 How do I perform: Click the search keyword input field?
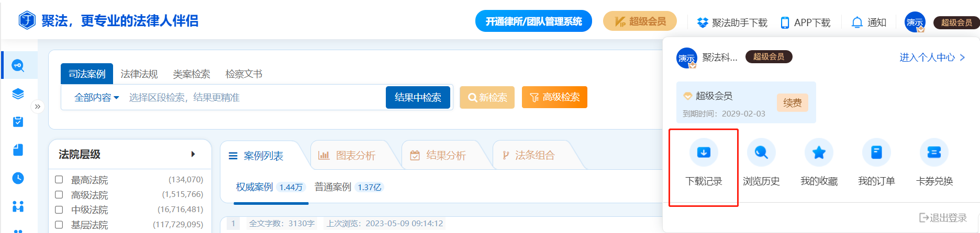254,98
